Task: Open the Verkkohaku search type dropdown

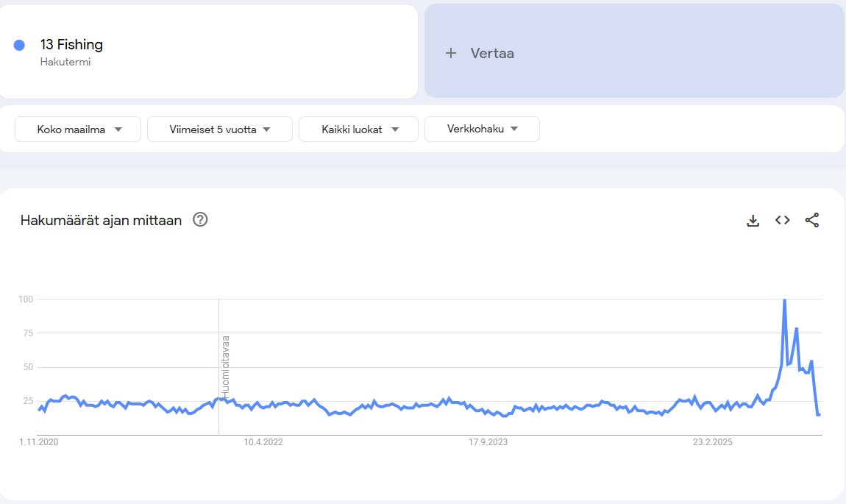Action: pyautogui.click(x=482, y=129)
